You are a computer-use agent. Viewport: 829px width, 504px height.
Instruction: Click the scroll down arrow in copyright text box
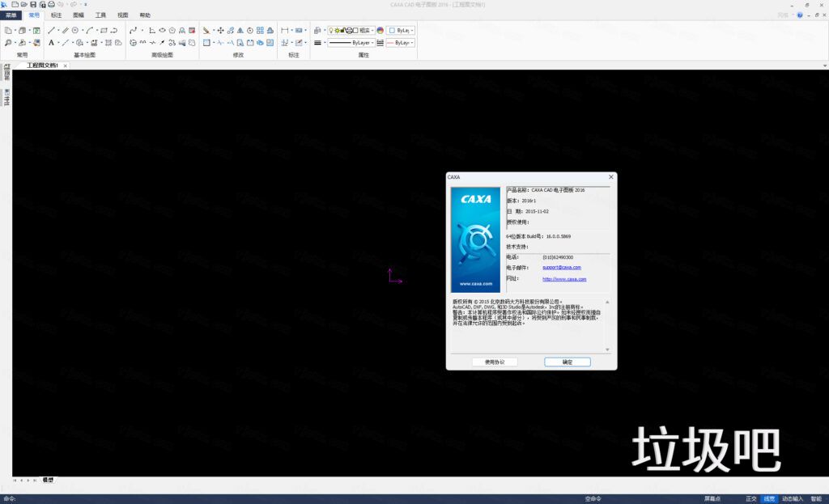[607, 349]
